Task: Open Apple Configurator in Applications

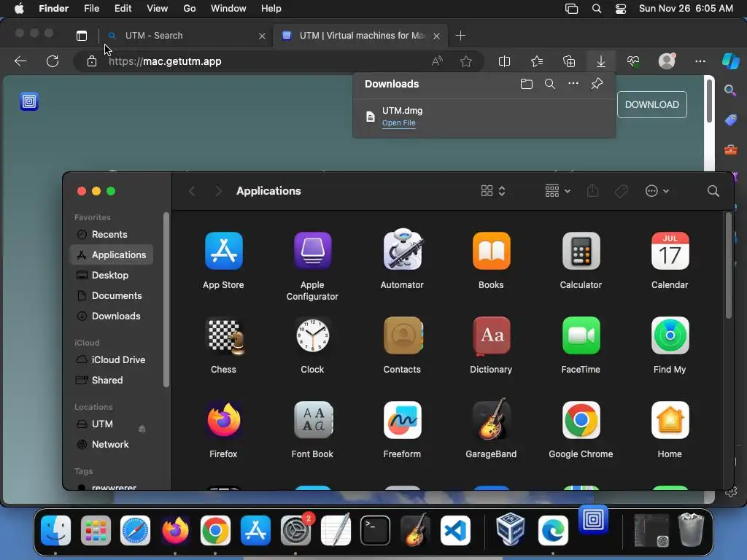Action: tap(312, 251)
